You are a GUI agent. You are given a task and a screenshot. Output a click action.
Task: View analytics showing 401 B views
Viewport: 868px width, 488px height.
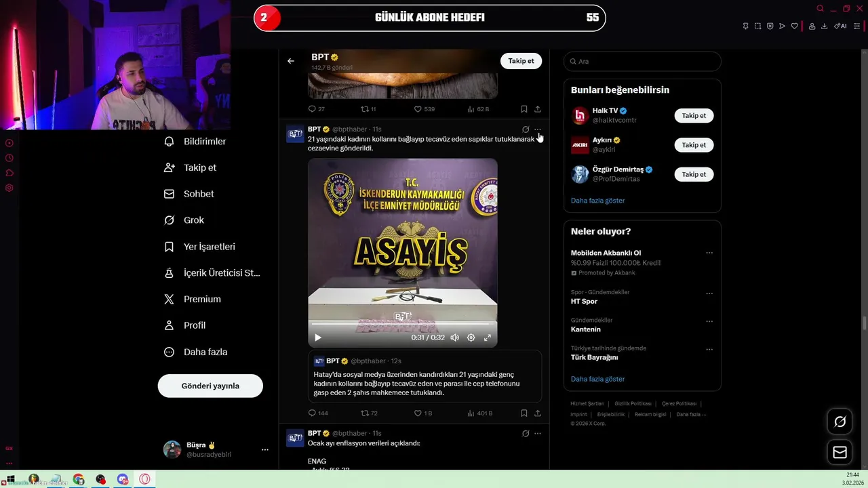coord(480,413)
